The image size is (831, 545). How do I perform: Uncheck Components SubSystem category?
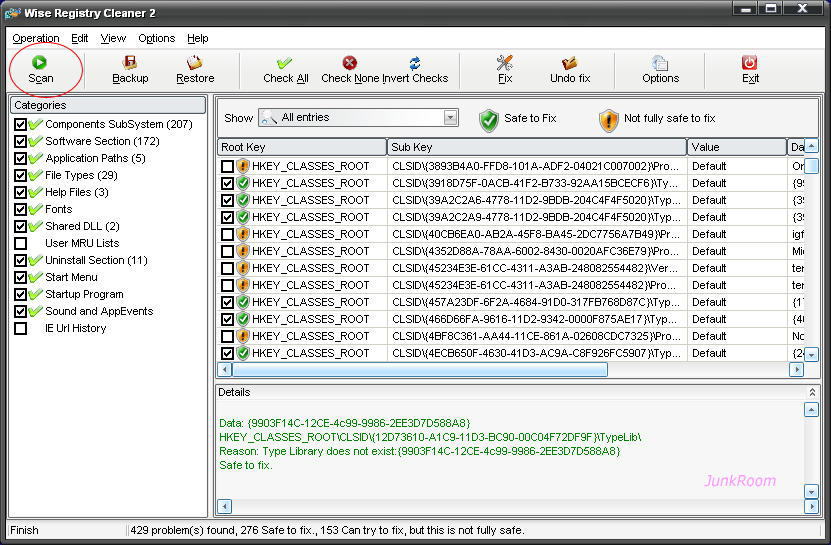(21, 125)
